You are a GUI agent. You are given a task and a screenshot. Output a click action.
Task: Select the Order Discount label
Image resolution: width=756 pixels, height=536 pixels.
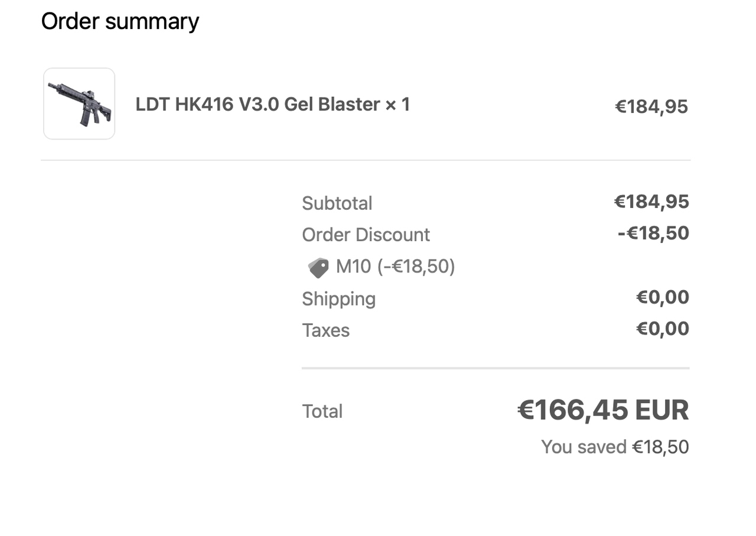(366, 235)
